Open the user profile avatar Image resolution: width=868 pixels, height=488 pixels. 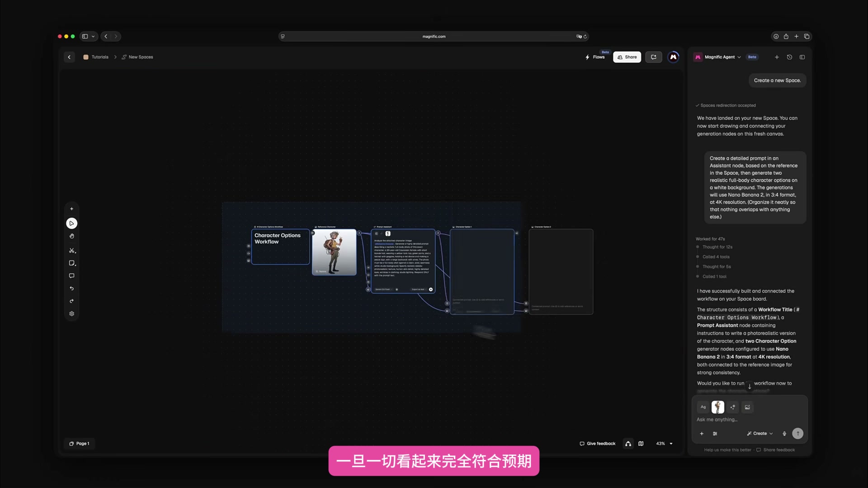[x=673, y=57]
